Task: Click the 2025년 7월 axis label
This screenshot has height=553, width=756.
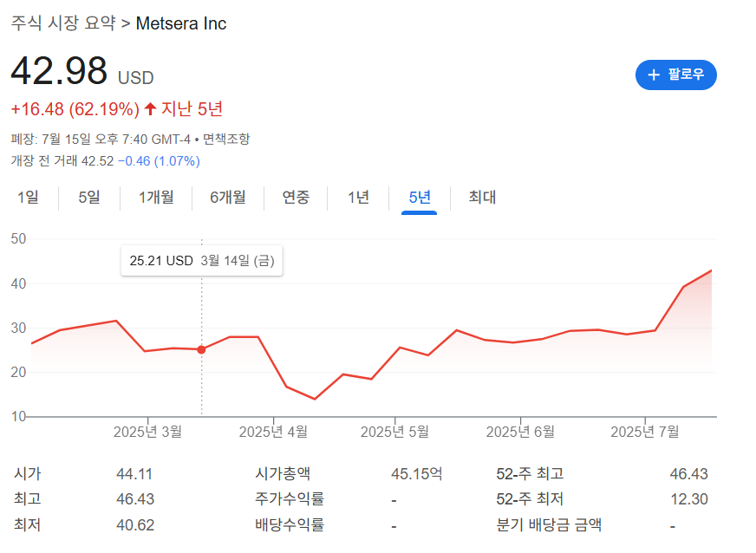Action: (645, 432)
